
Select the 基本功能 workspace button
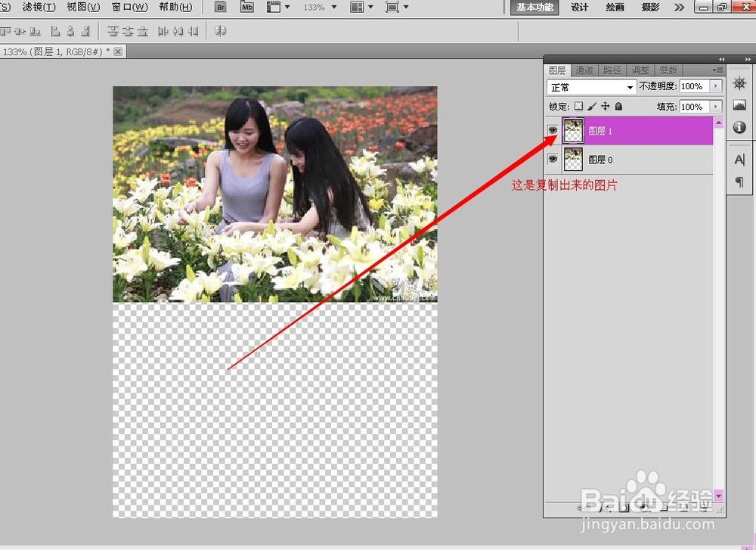[534, 8]
